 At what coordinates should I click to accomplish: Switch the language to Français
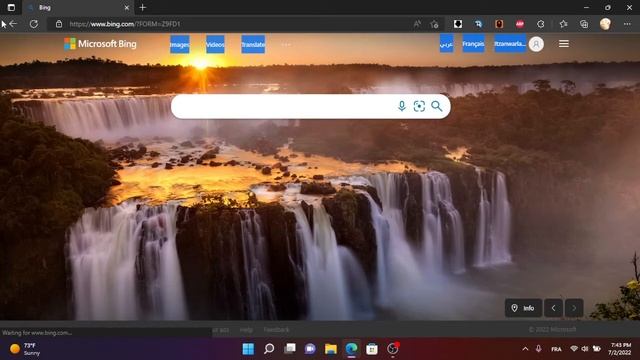pyautogui.click(x=473, y=44)
